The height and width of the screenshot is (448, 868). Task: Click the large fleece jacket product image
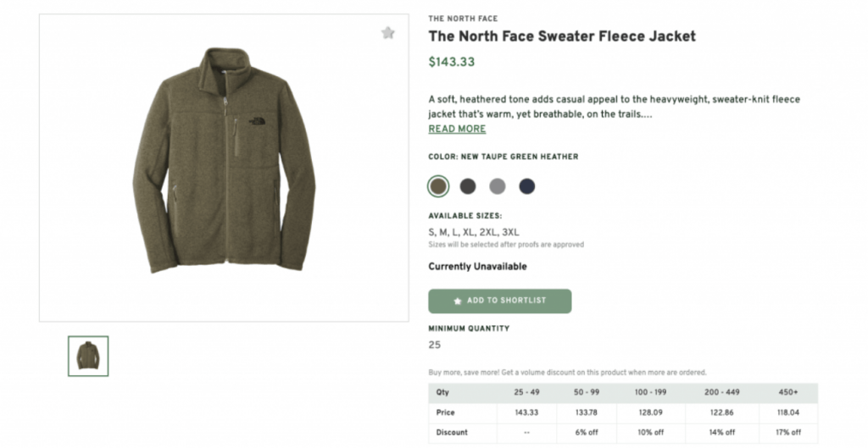click(x=224, y=161)
